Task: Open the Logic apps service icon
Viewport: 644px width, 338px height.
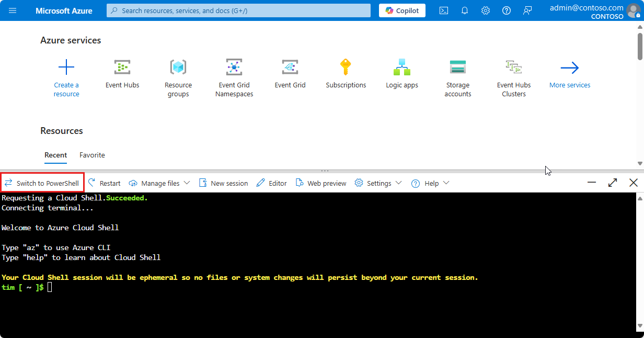Action: click(x=402, y=67)
